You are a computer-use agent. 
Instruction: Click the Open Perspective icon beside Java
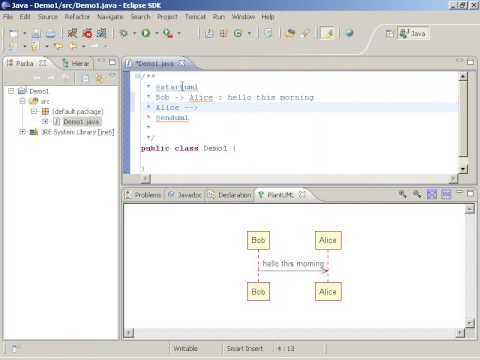[389, 33]
